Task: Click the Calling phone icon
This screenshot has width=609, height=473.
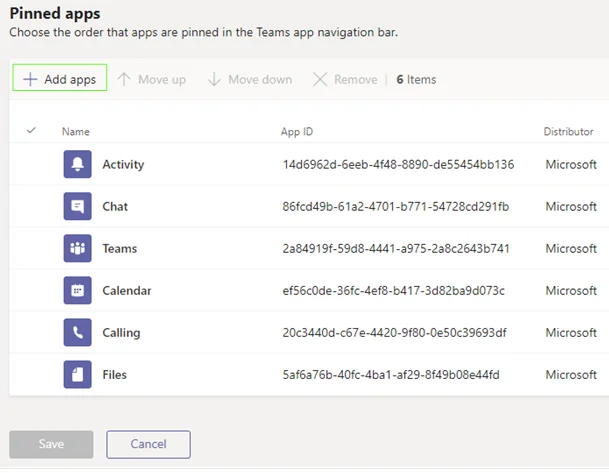Action: point(78,333)
